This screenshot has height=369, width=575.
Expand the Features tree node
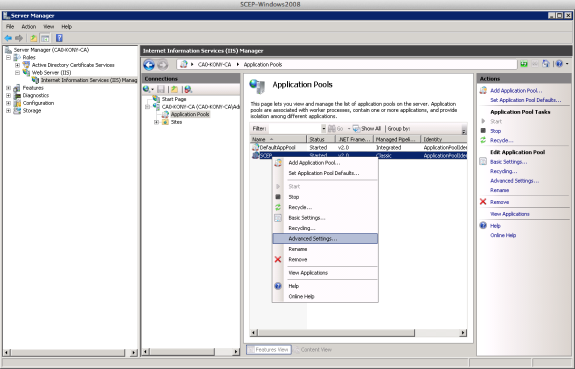tap(8, 88)
